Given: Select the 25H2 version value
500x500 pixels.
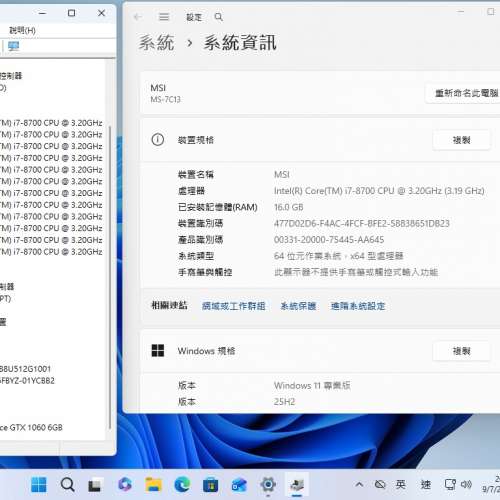Looking at the screenshot, I should (284, 402).
